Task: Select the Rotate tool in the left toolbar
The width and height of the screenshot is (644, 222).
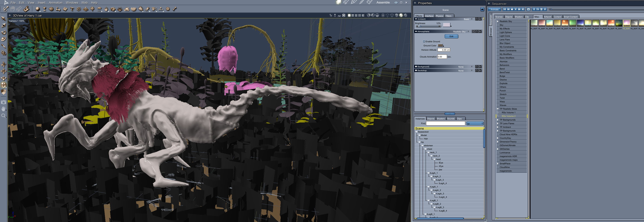Action: [3, 32]
